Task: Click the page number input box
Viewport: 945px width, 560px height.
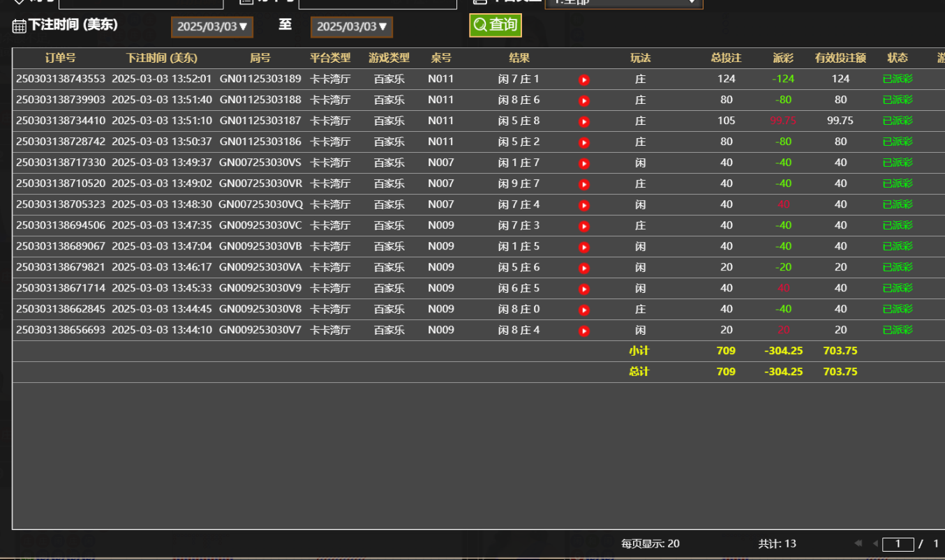Action: click(x=898, y=544)
